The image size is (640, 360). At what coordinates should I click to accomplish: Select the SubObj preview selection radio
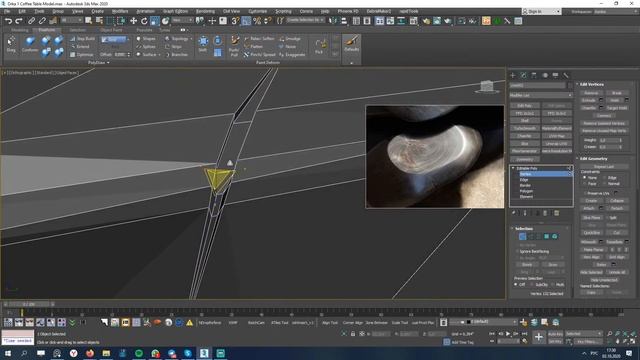pos(531,284)
